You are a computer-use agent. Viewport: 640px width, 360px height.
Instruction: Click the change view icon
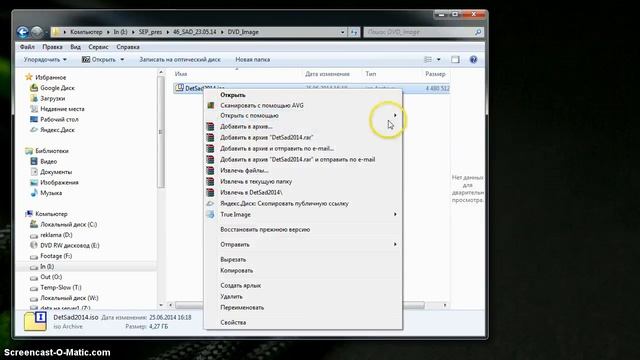[x=428, y=60]
